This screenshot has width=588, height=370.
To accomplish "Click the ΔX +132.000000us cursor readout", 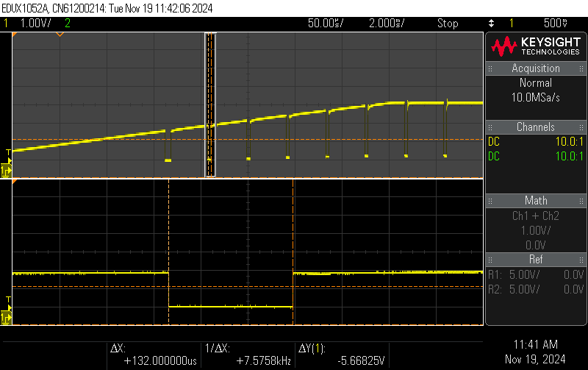I will coord(154,355).
